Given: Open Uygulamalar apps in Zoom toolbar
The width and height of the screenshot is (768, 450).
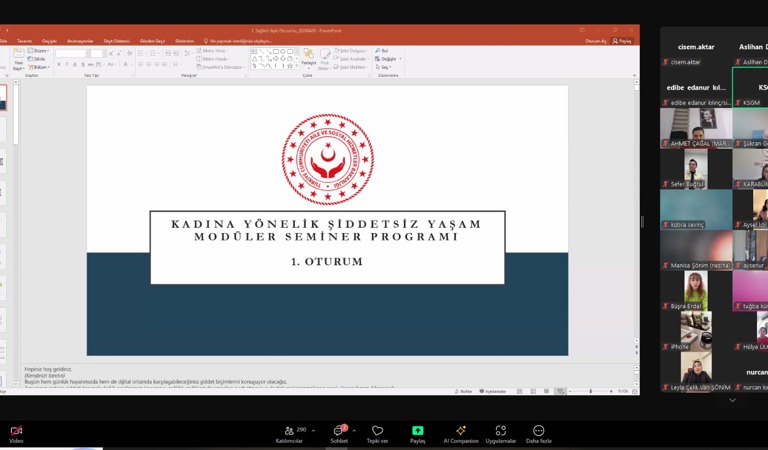Looking at the screenshot, I should pyautogui.click(x=501, y=434).
